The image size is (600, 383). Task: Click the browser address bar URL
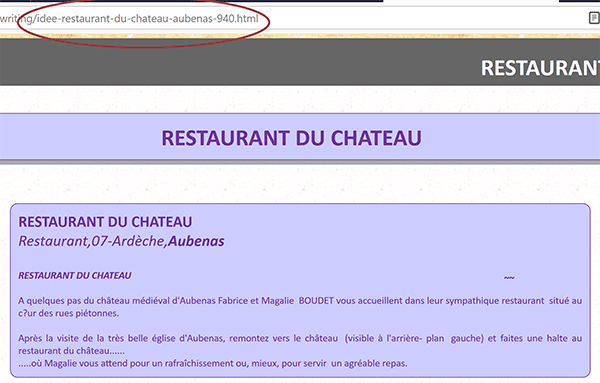click(x=129, y=19)
